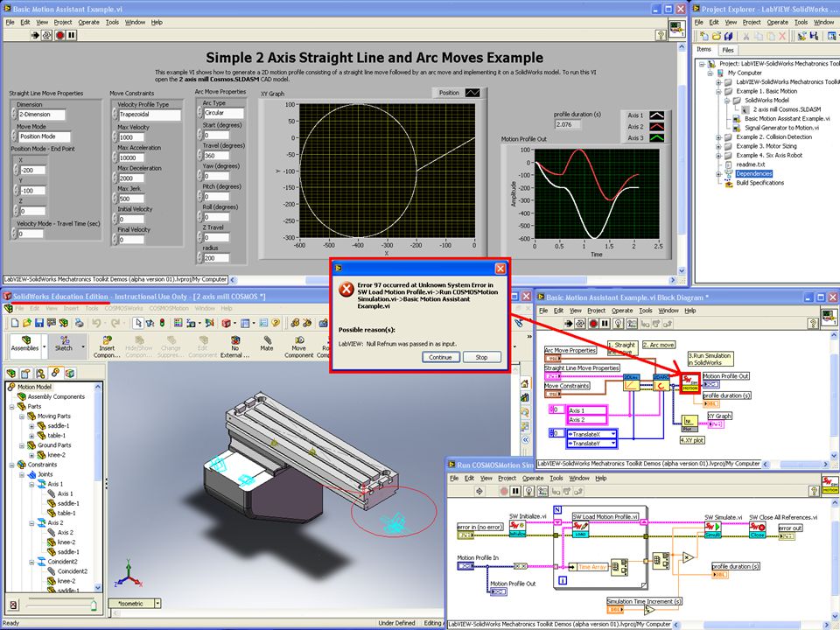This screenshot has height=630, width=840.
Task: Click the Run arrow in Basic Motion Assistant front panel
Action: click(x=35, y=35)
